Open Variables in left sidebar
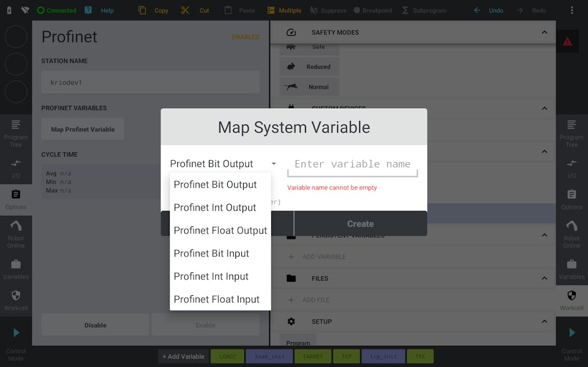 [x=16, y=269]
